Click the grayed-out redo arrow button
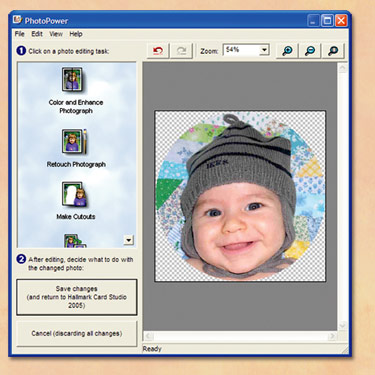This screenshot has height=375, width=375. [x=181, y=51]
